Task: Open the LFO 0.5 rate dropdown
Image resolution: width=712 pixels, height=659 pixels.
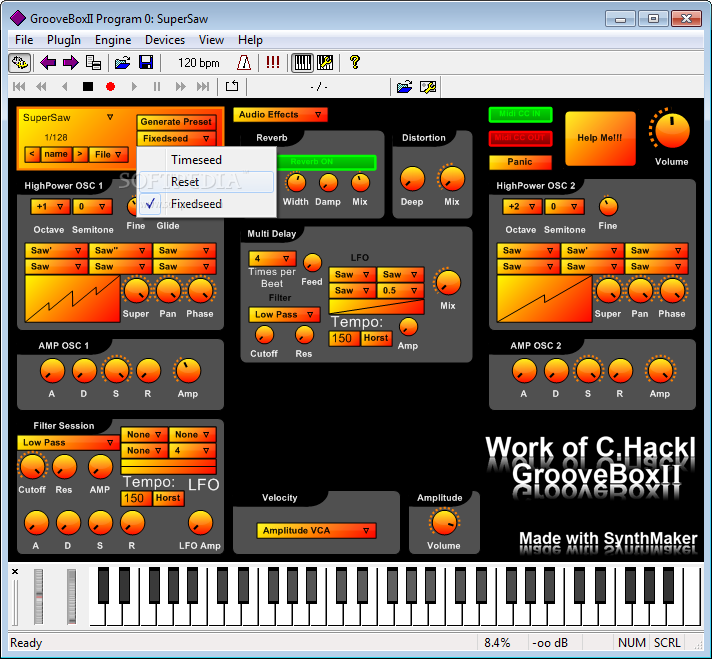Action: pyautogui.click(x=400, y=290)
